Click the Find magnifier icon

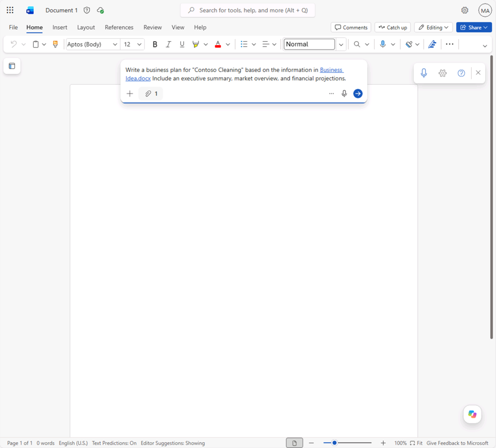pyautogui.click(x=357, y=44)
